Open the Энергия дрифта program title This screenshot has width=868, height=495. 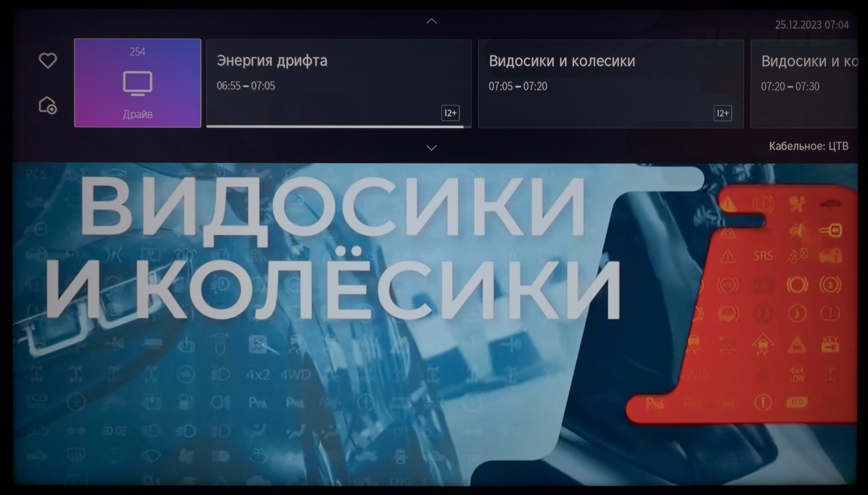point(272,61)
